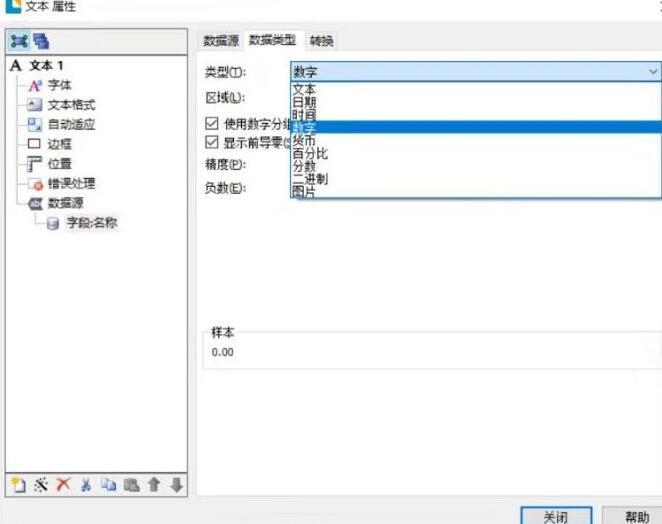Choose 百分比 in the type dropdown list

[x=309, y=154]
